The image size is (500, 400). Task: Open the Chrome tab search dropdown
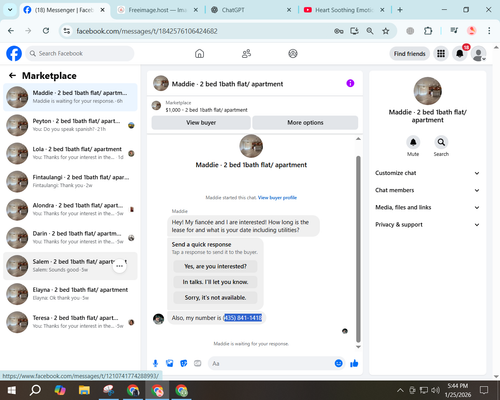pos(10,10)
